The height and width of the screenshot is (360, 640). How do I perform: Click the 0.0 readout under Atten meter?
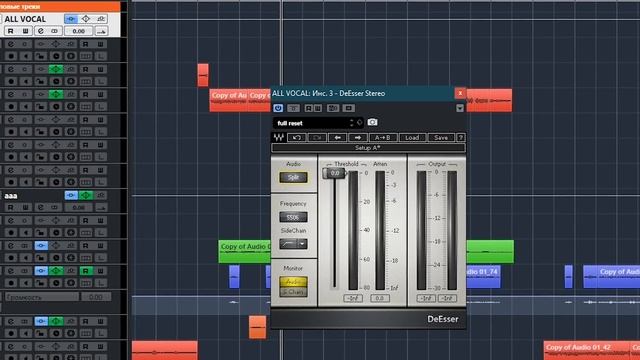tap(380, 298)
